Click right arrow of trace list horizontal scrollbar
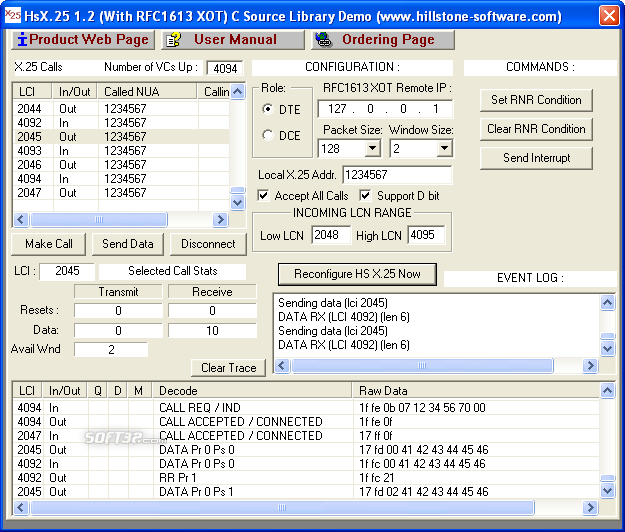 (x=590, y=507)
